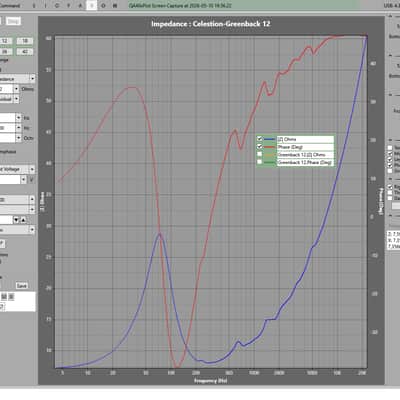Click the 12 preset button
The width and height of the screenshot is (400, 400).
pos(5,41)
